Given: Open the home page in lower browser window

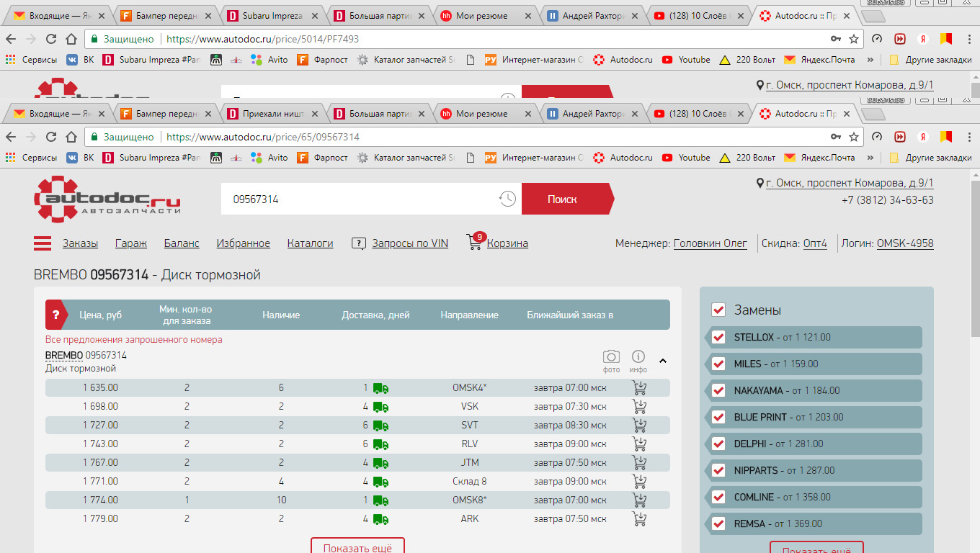Looking at the screenshot, I should click(71, 137).
